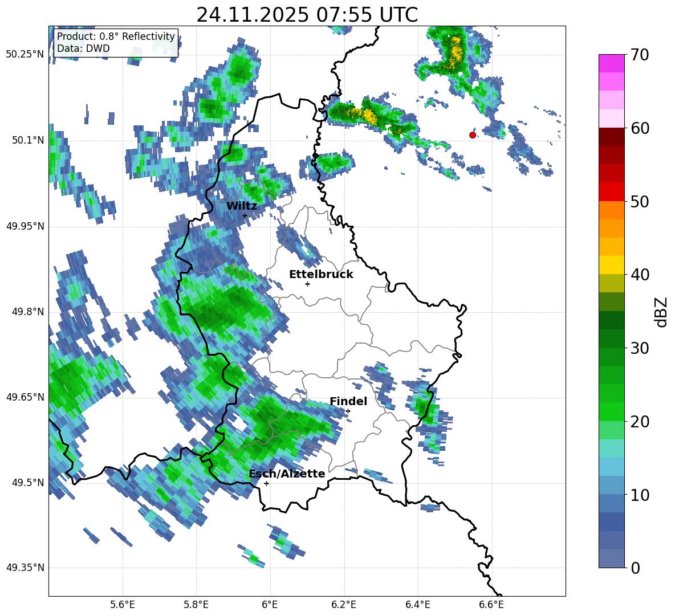Click the cross marker below Findel label
The image size is (675, 616).
348,411
